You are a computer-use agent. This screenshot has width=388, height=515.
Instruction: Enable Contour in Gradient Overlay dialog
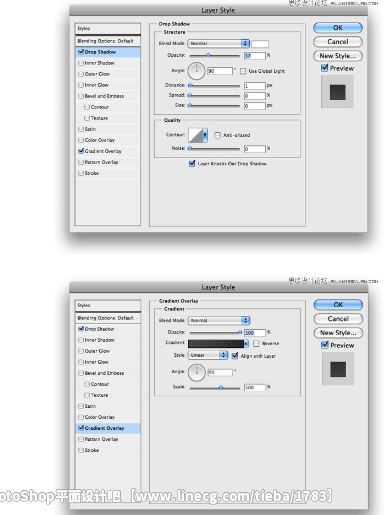(87, 384)
